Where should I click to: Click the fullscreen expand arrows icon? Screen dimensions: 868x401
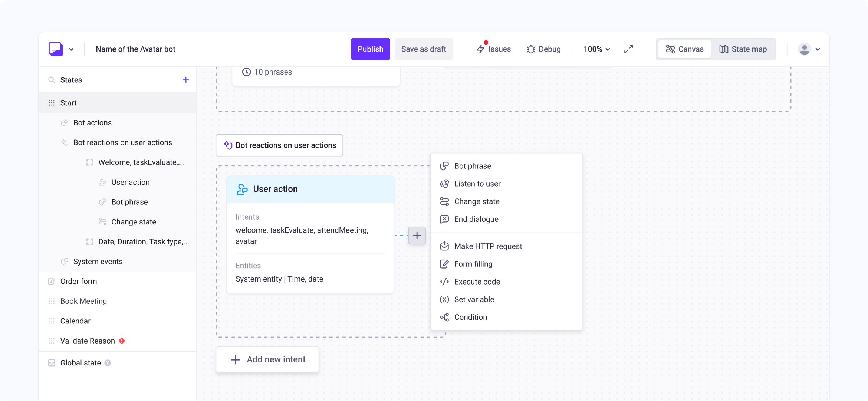click(628, 49)
